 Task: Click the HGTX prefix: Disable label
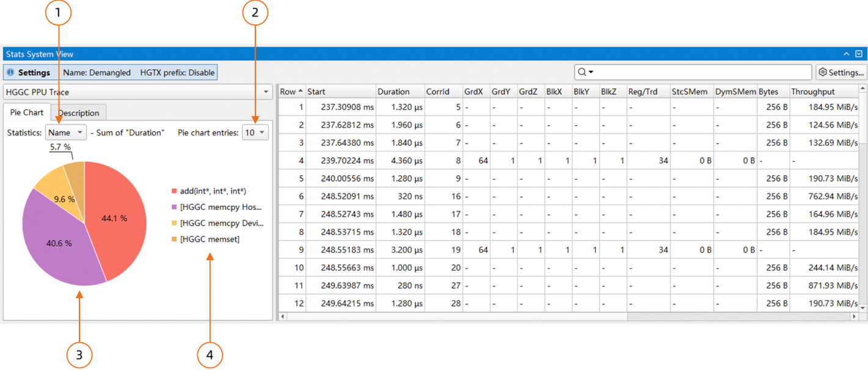tap(177, 73)
